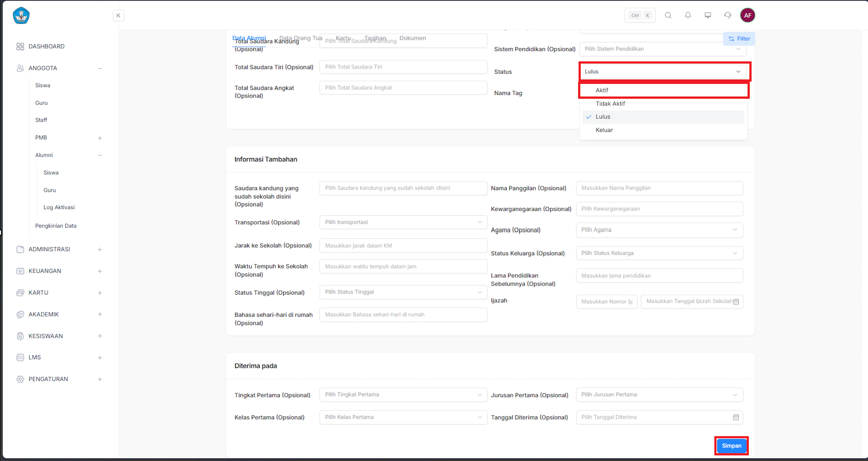Open notifications bell icon
Screen dimensions: 868x461
pyautogui.click(x=688, y=15)
